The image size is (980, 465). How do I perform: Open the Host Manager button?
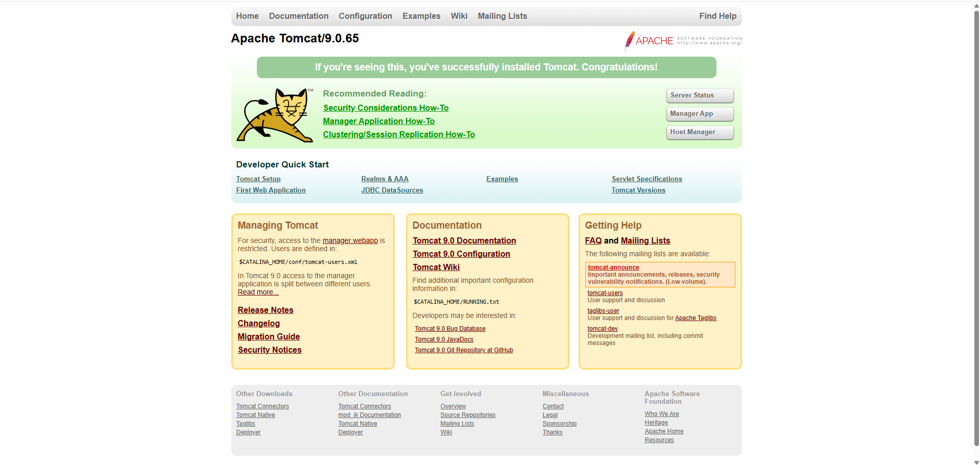click(x=700, y=132)
